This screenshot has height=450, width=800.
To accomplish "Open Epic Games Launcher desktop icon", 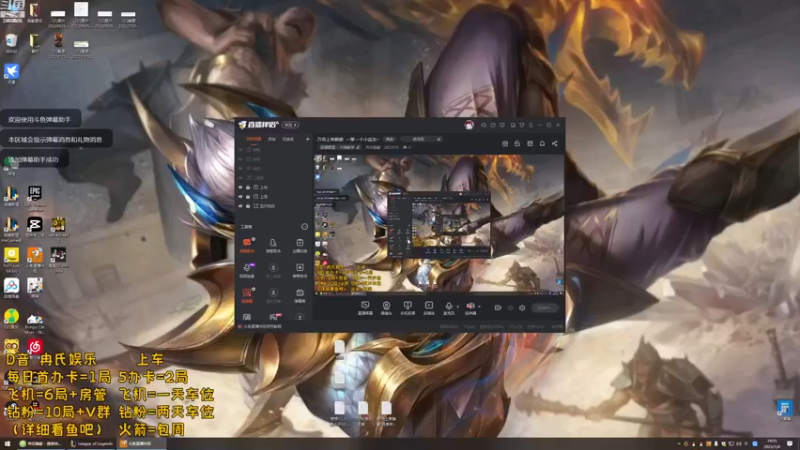I will (35, 198).
